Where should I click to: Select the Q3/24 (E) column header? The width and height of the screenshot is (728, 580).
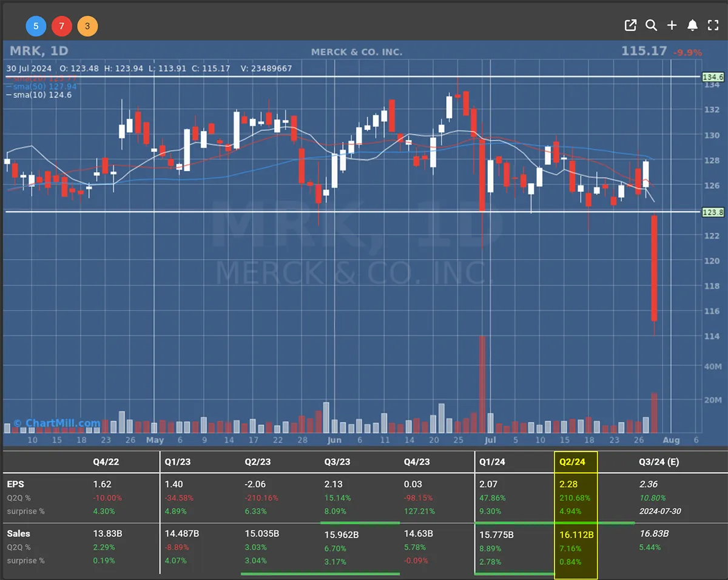(658, 462)
